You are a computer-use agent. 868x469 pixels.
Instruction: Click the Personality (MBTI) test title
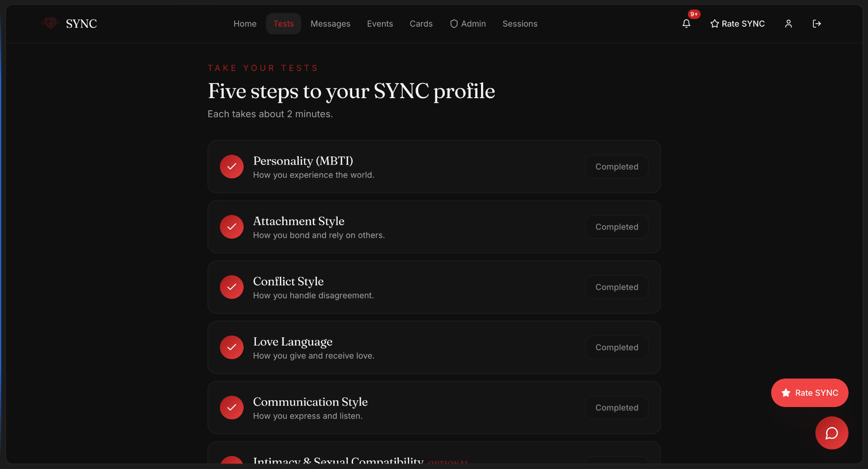303,161
